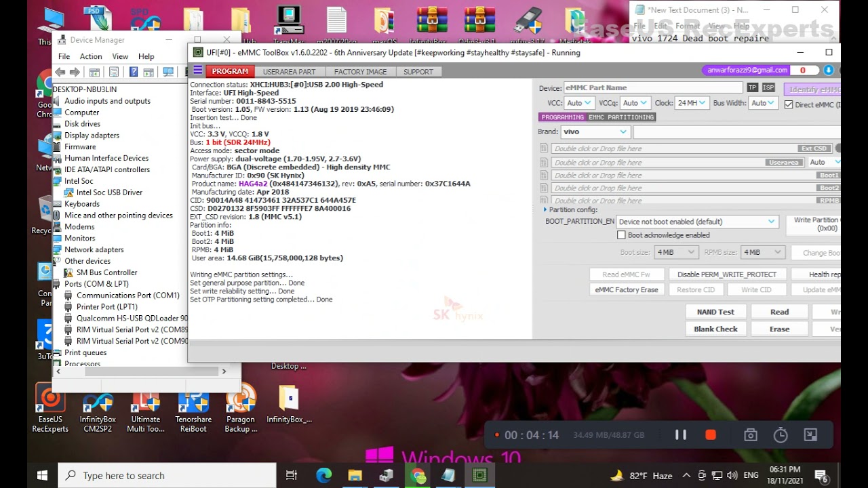Screen dimensions: 868x488
Task: Click the Windows Start button
Action: click(x=42, y=475)
